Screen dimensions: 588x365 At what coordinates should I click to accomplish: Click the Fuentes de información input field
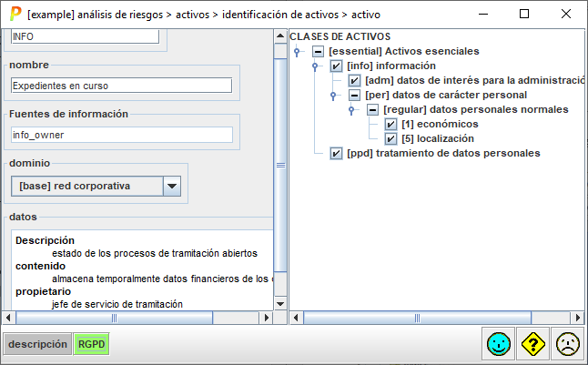pos(122,134)
